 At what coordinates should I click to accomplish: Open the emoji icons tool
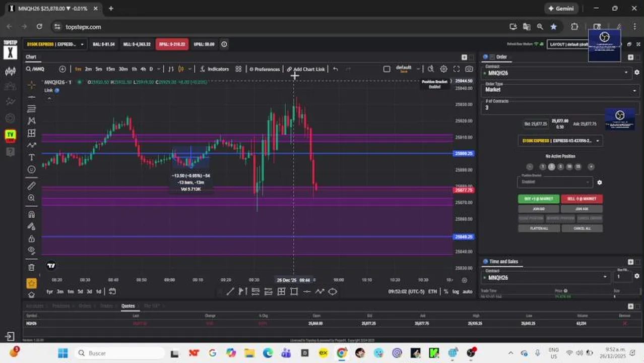click(x=31, y=169)
